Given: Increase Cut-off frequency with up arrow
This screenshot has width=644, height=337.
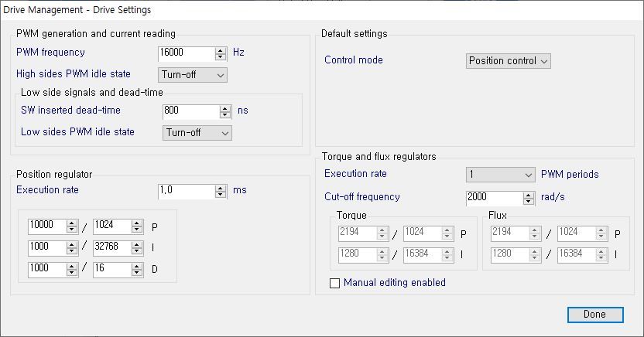Looking at the screenshot, I should click(x=529, y=195).
